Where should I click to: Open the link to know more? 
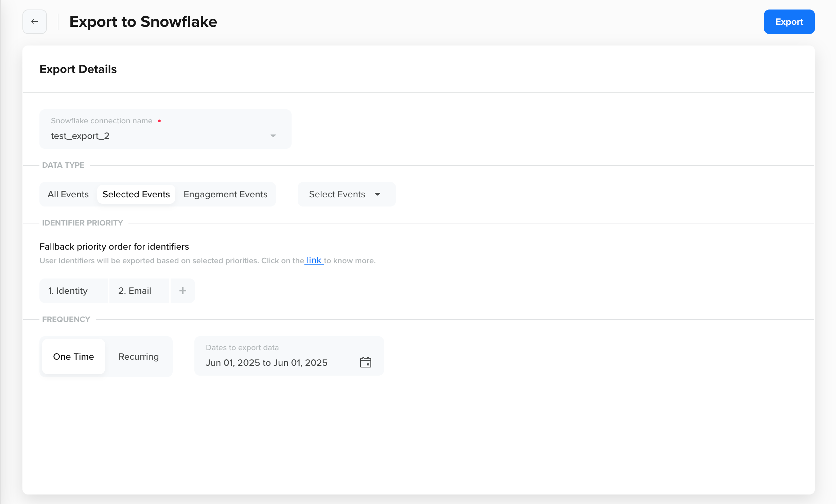(314, 260)
